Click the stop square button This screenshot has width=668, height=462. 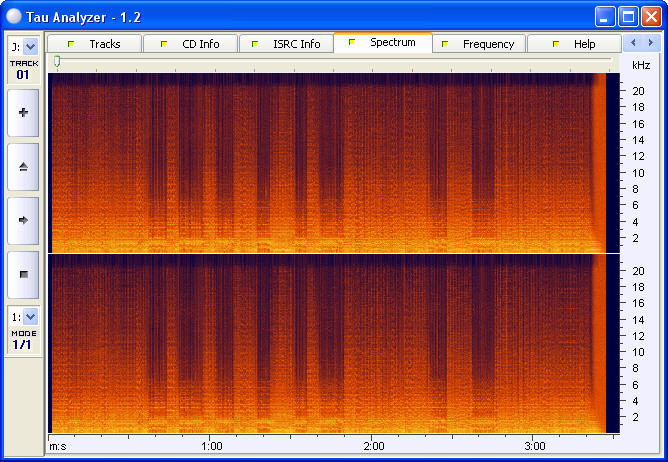[23, 273]
